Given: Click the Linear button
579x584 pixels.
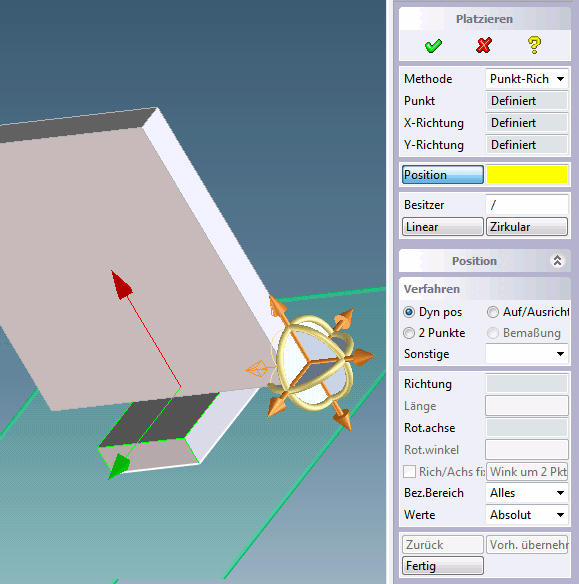Looking at the screenshot, I should point(443,227).
